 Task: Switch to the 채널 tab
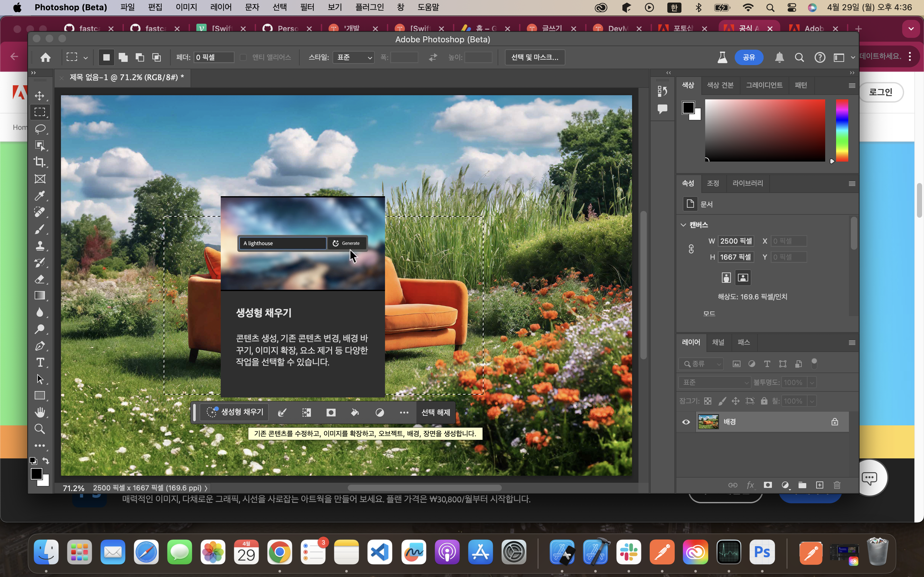(718, 342)
